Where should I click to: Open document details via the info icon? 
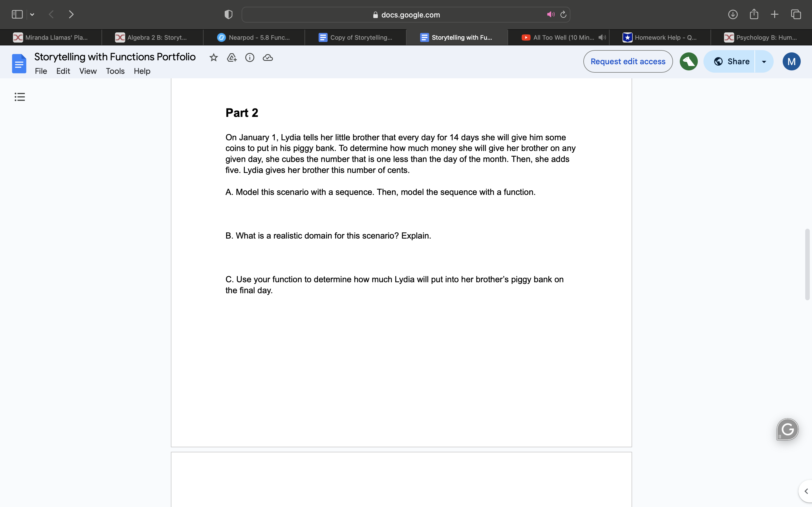(250, 57)
